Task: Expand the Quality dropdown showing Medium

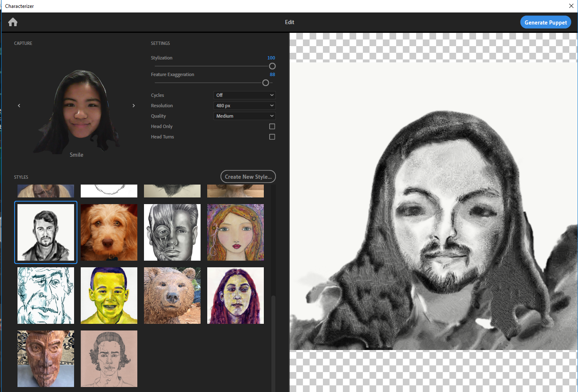Action: (x=244, y=116)
